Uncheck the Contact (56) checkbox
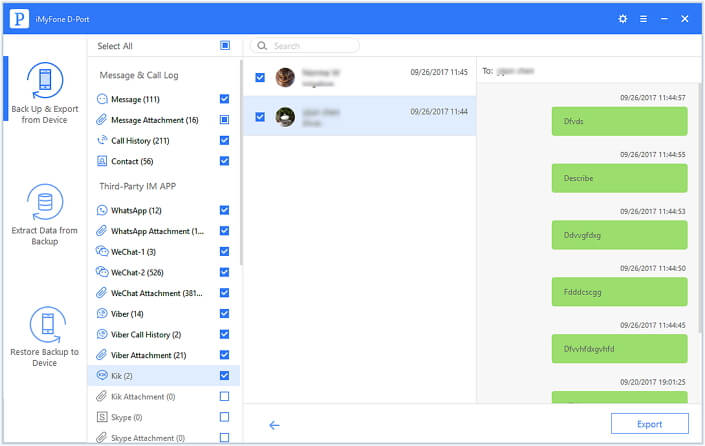This screenshot has width=705, height=446. coord(224,161)
